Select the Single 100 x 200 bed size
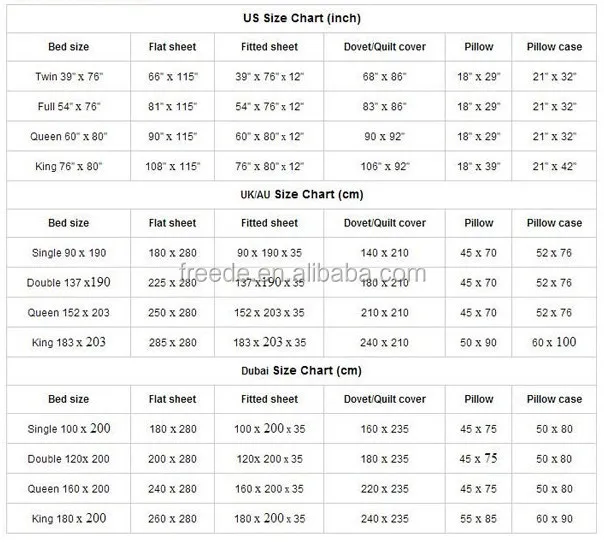This screenshot has width=604, height=542. click(69, 428)
